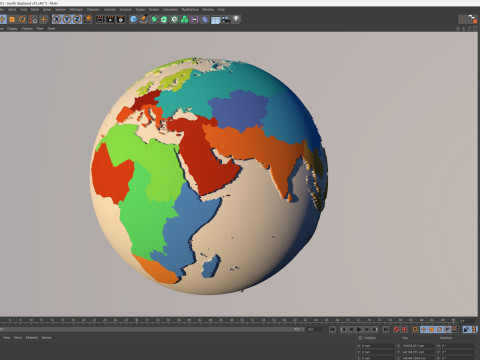The height and width of the screenshot is (360, 480).
Task: Click the Rotation H input field
Action: click(x=458, y=346)
